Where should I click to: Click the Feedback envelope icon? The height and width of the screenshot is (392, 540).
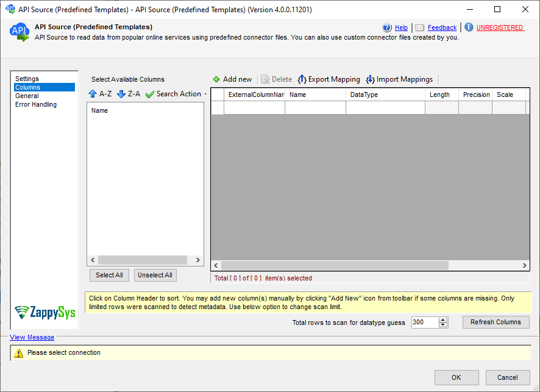click(419, 27)
